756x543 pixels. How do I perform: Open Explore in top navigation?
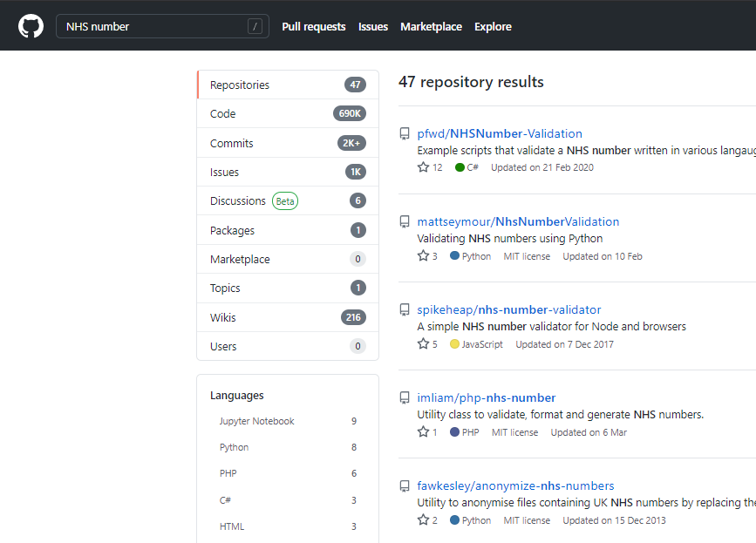493,26
